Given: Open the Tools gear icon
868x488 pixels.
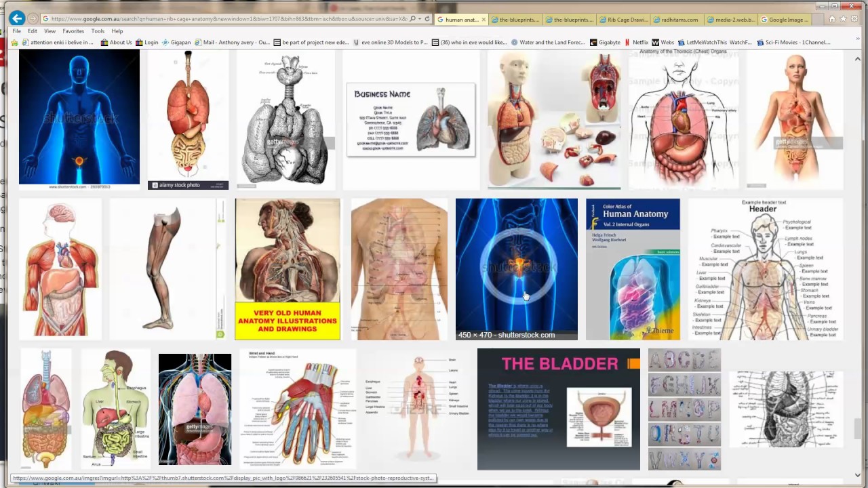Looking at the screenshot, I should [854, 19].
